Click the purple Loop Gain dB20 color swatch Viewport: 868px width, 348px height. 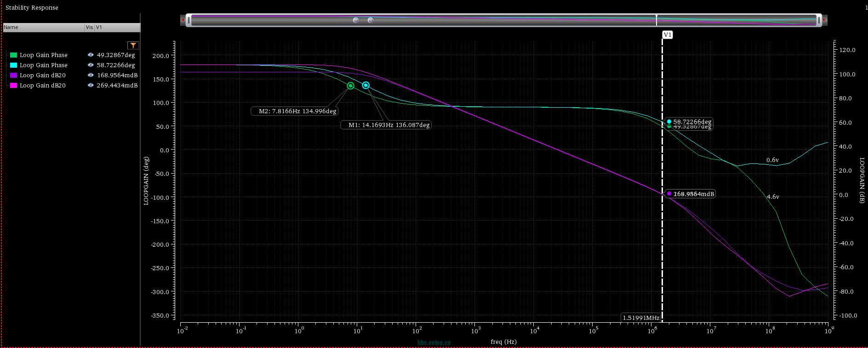point(14,75)
